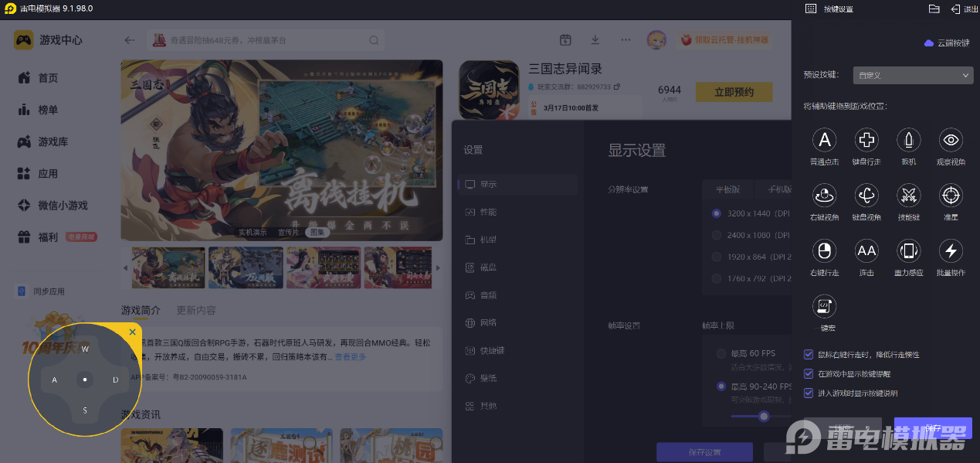Select the 扳机 trigger bullet icon
This screenshot has width=980, height=463.
(909, 140)
